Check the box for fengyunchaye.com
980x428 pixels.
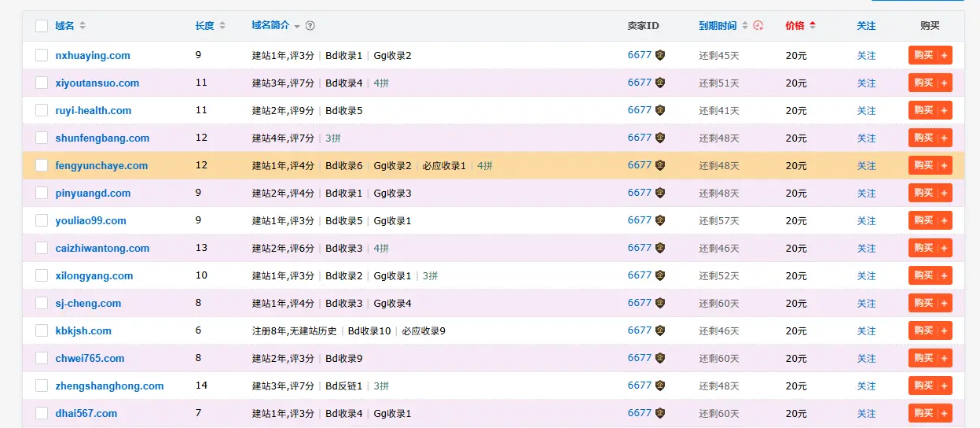coord(42,165)
